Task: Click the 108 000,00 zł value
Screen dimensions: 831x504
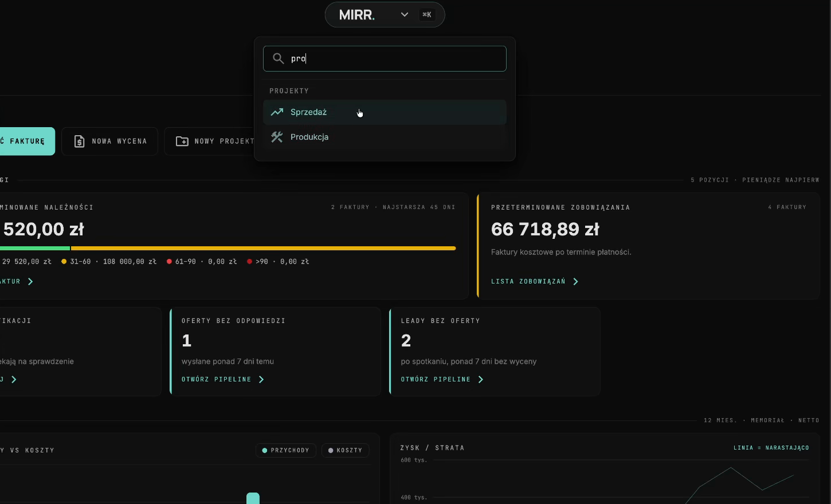Action: (130, 262)
